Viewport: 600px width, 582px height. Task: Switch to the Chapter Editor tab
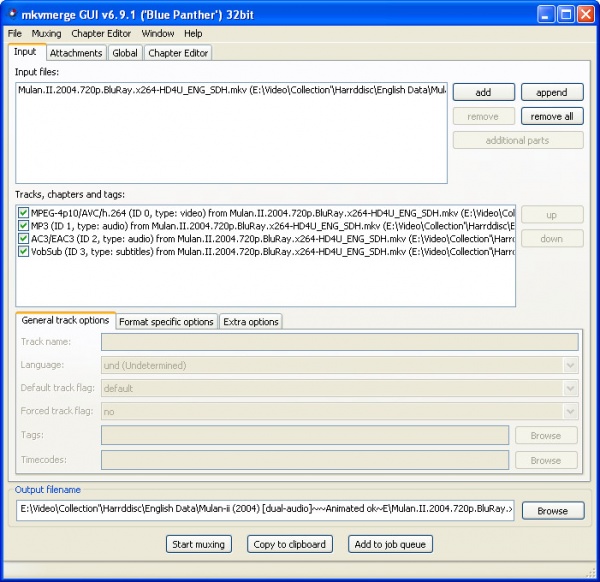(179, 53)
